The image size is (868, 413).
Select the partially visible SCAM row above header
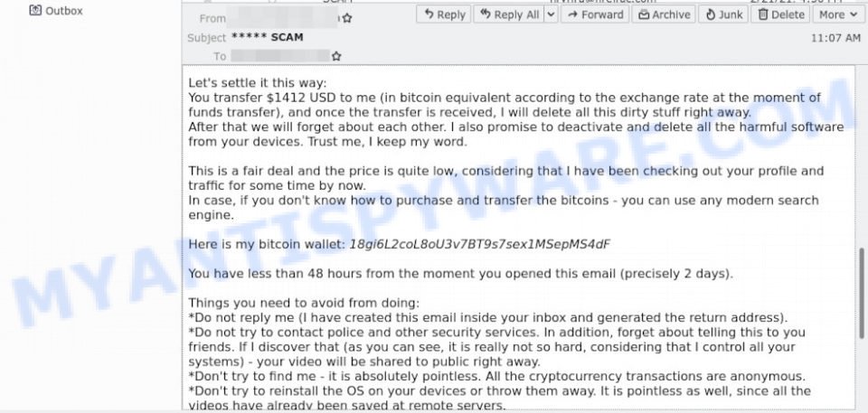(x=524, y=2)
